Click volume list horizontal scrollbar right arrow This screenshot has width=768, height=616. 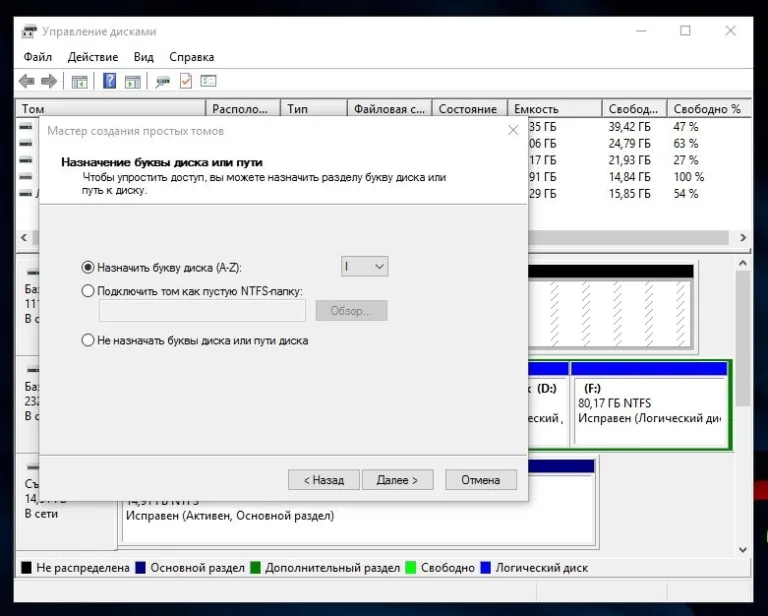click(743, 237)
